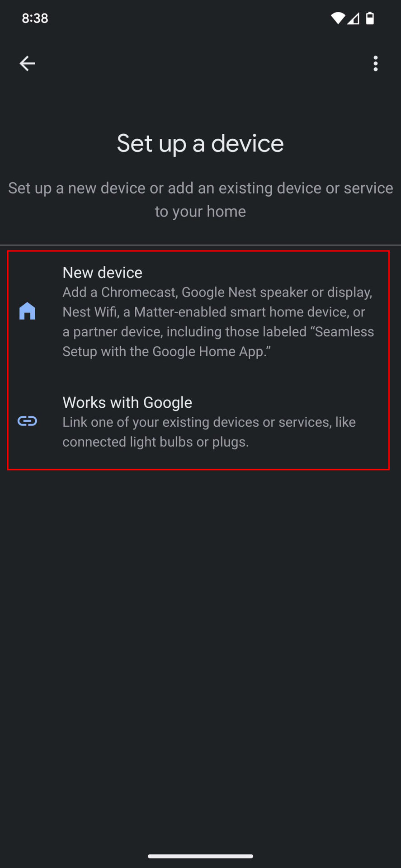This screenshot has height=868, width=401.
Task: Tap the blue link chain icon
Action: (27, 421)
